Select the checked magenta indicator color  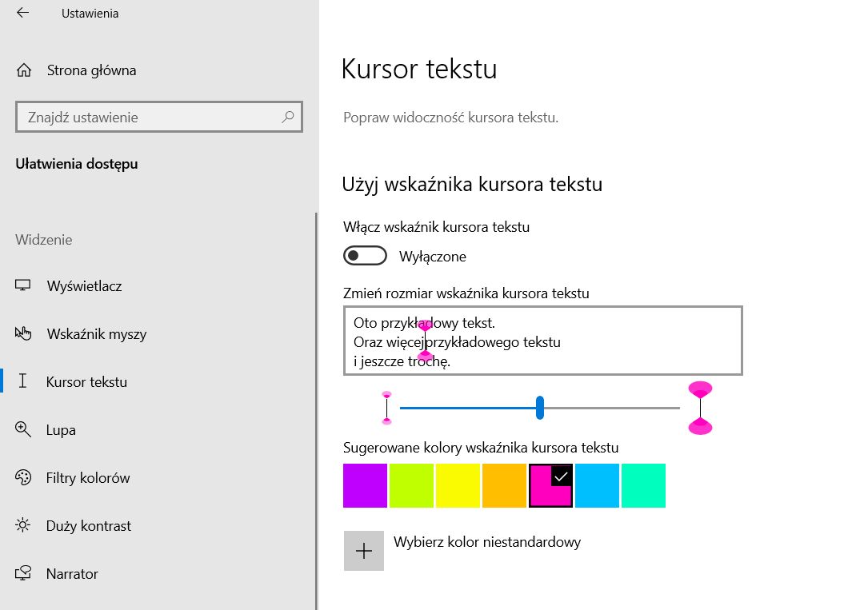pos(551,485)
